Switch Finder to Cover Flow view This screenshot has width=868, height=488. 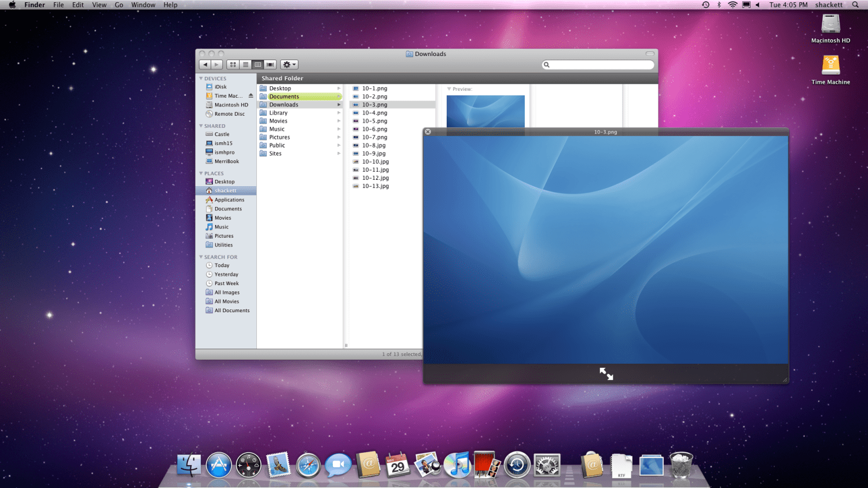(270, 65)
